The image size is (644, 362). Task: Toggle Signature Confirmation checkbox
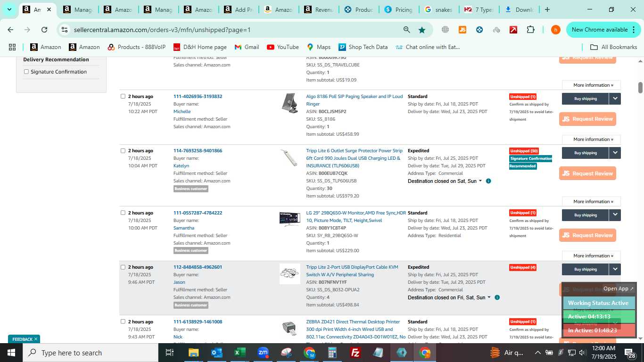pos(26,72)
